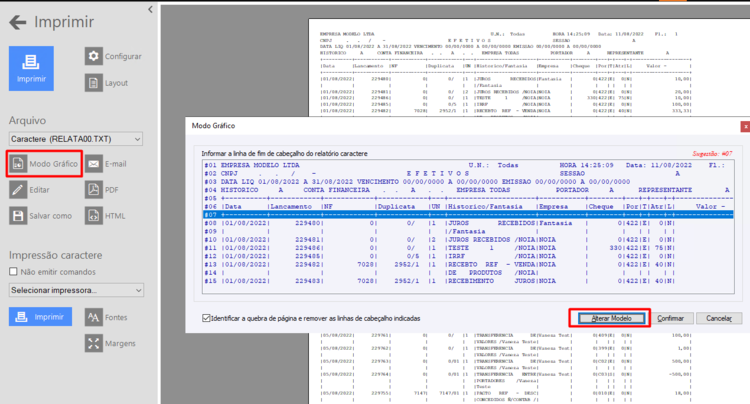Screen dimensions: 750x404
Task: Collapse the side panel chevron
Action: [x=150, y=9]
